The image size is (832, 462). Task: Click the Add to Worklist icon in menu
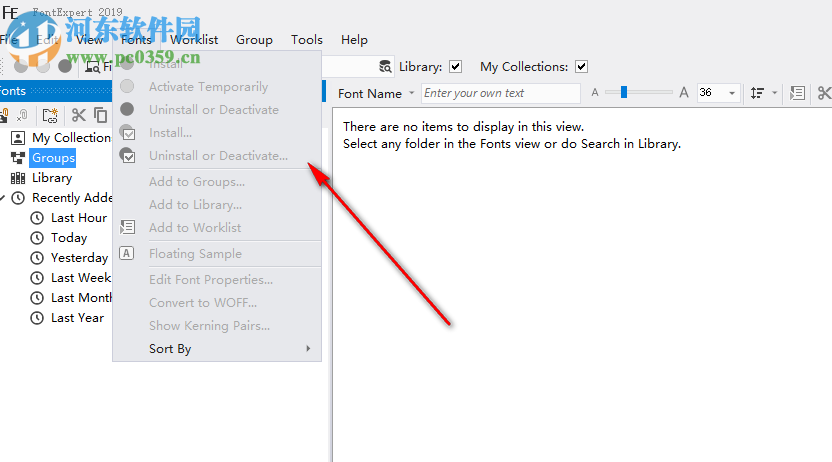pos(127,227)
